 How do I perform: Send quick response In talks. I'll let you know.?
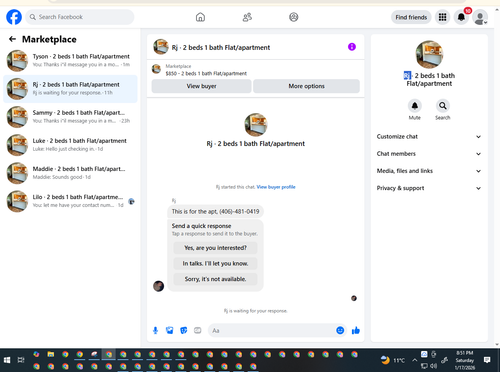coord(215,263)
